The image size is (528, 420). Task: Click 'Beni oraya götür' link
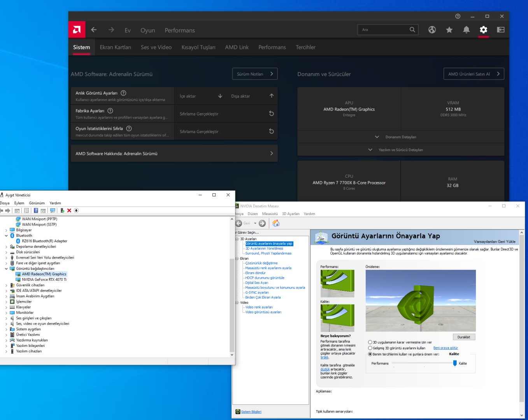[446, 348]
